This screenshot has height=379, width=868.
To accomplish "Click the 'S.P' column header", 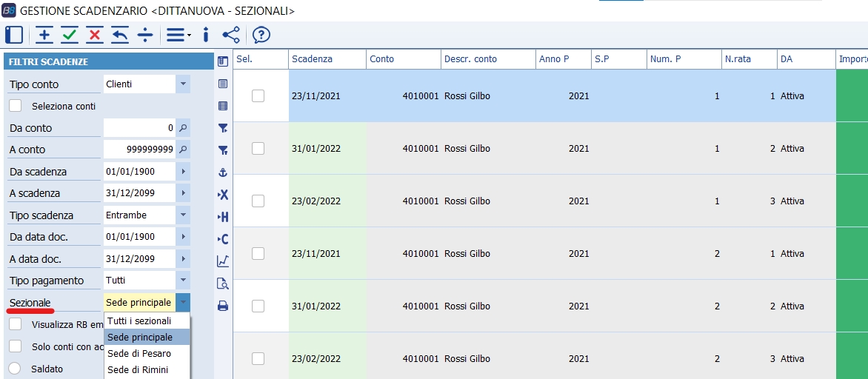I will (x=618, y=58).
